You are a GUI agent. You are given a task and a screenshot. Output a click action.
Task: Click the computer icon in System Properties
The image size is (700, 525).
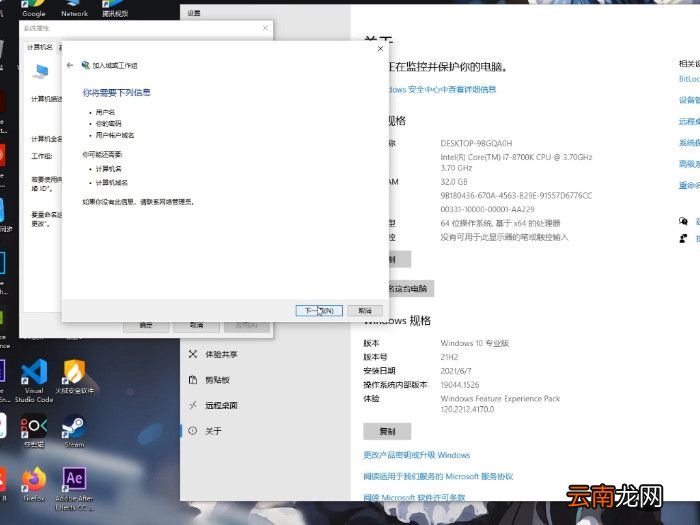click(40, 71)
